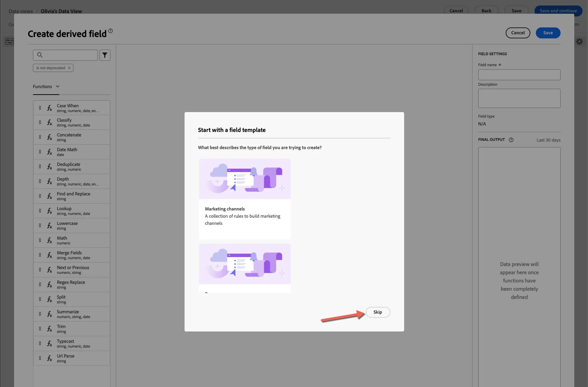Image resolution: width=588 pixels, height=387 pixels.
Task: Click the help icon next to Create derived field
Action: coord(110,31)
